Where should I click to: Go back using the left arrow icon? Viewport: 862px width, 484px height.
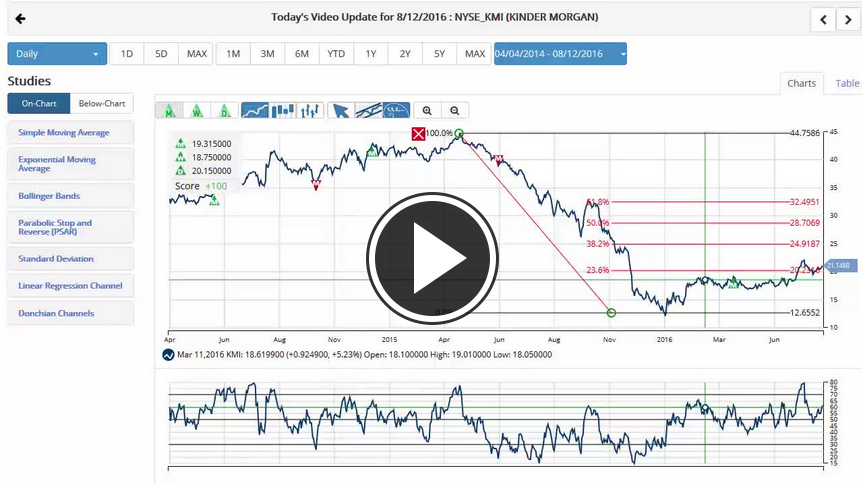tap(20, 19)
